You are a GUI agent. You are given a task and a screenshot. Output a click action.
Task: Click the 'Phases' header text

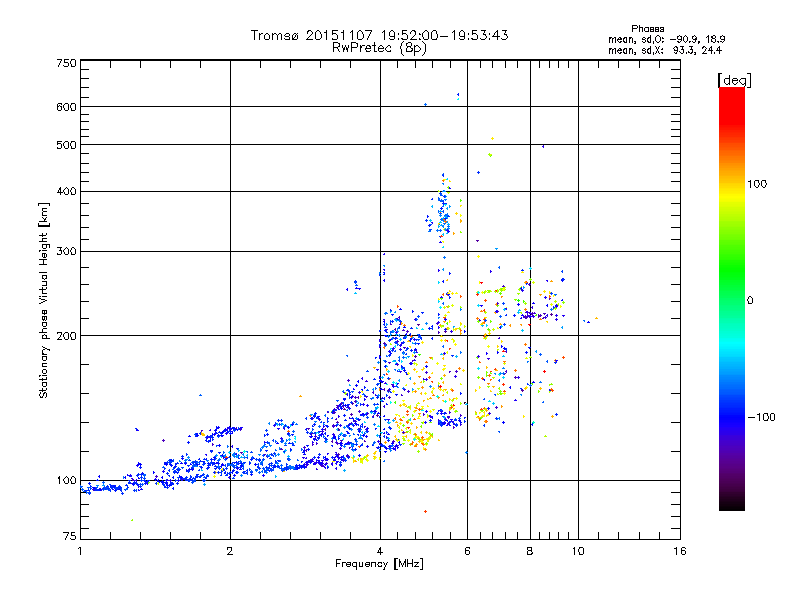click(x=647, y=29)
